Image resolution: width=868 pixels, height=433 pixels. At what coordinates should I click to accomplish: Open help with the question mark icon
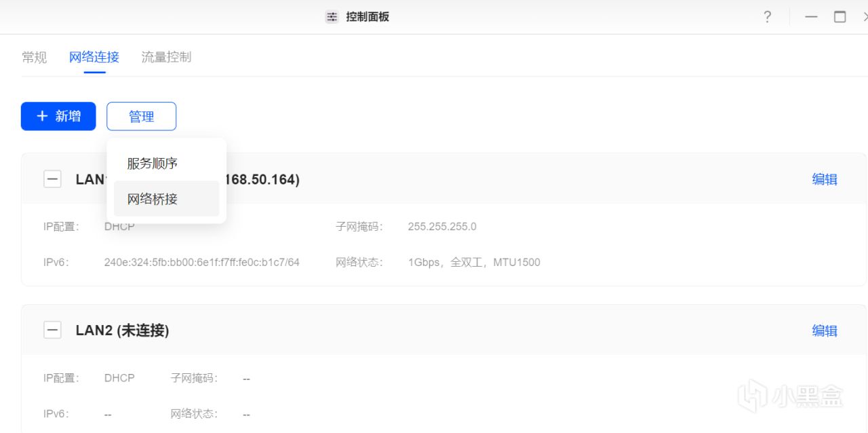point(767,17)
